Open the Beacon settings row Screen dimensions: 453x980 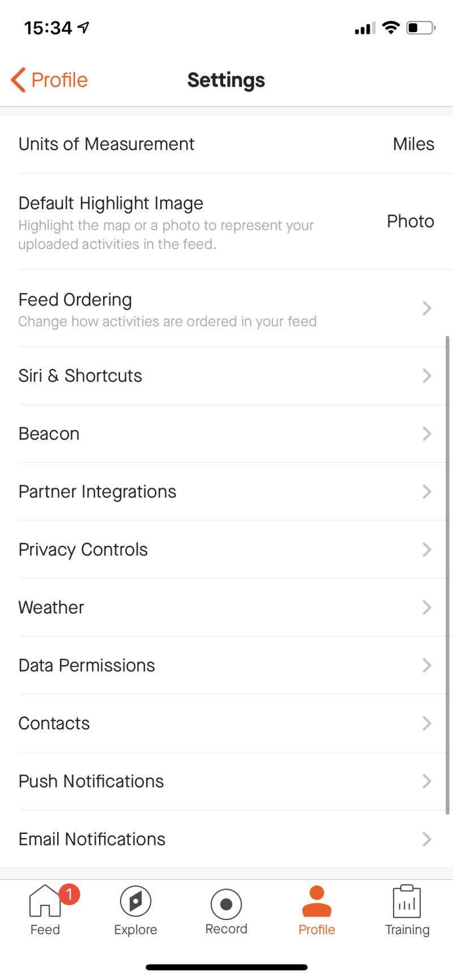[x=226, y=434]
